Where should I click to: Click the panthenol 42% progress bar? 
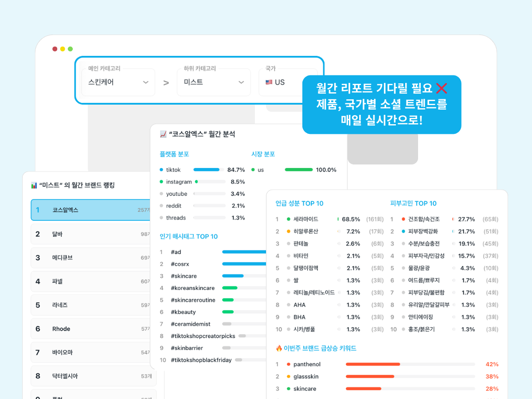(372, 364)
